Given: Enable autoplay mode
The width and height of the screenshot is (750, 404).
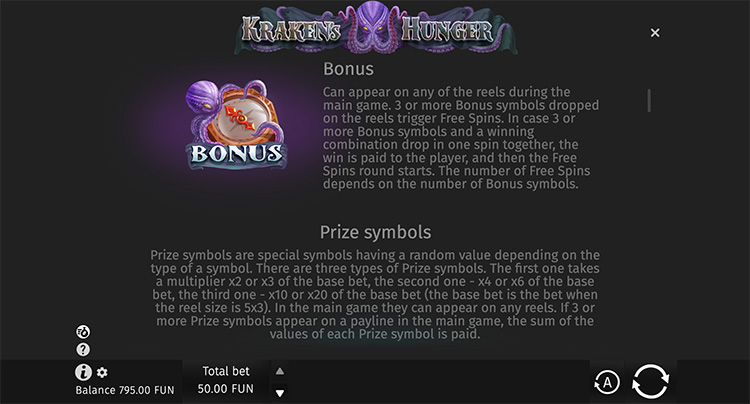Looking at the screenshot, I should pyautogui.click(x=604, y=381).
